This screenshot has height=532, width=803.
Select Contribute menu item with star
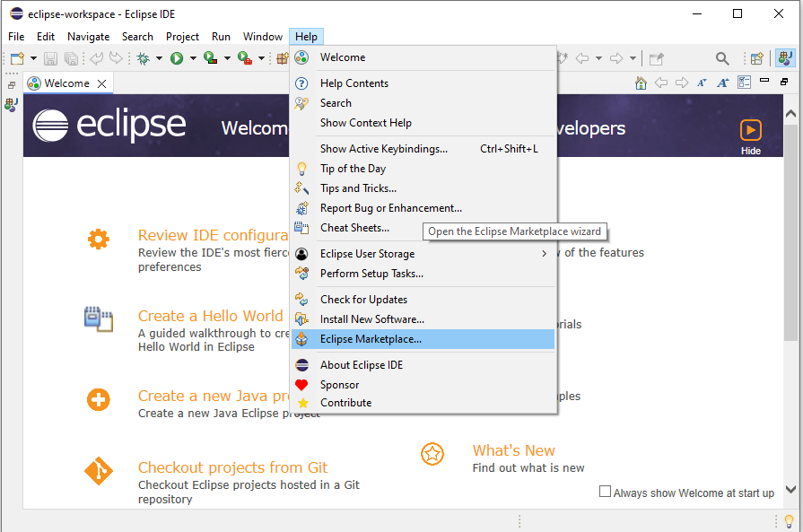coord(423,403)
